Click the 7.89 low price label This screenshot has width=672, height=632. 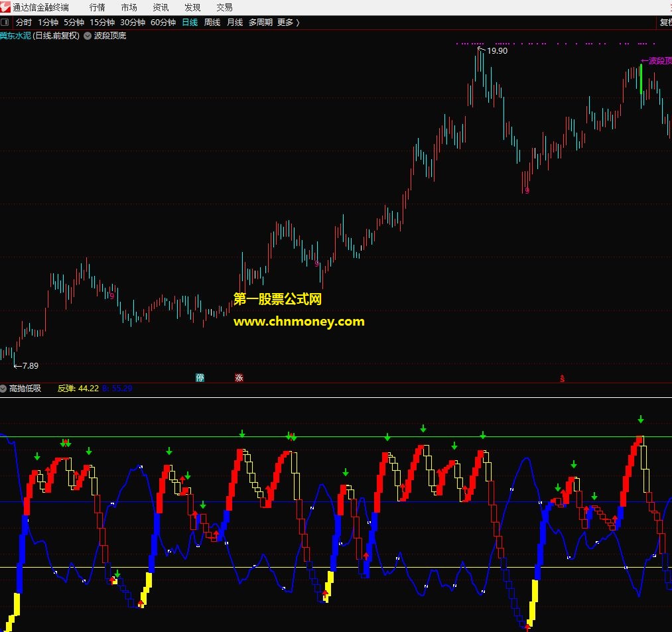30,366
